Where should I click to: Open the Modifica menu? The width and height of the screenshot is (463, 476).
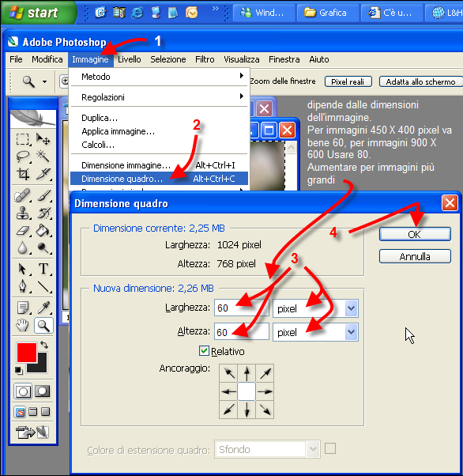pos(47,59)
